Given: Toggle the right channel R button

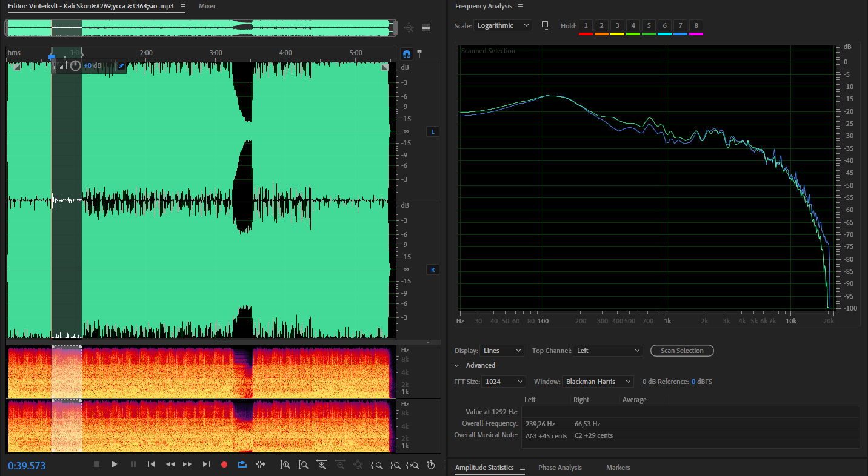Looking at the screenshot, I should pos(433,269).
